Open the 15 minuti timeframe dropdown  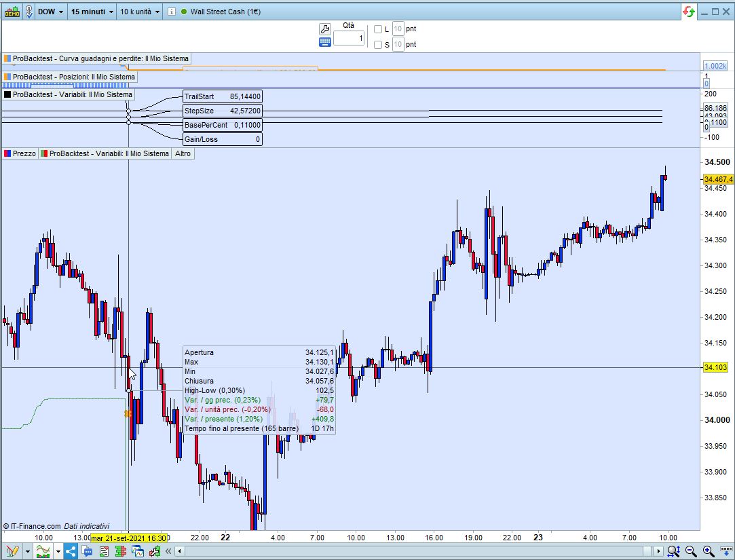tap(92, 12)
